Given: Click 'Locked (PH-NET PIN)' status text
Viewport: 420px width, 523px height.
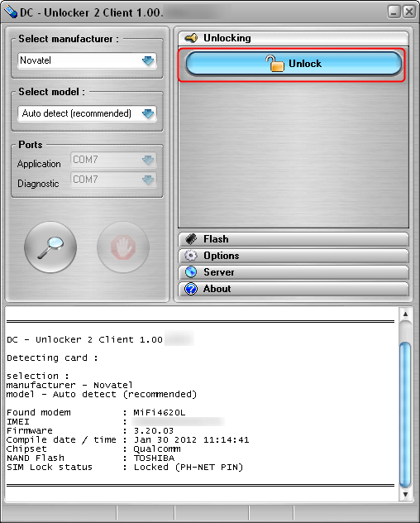Looking at the screenshot, I should 189,467.
